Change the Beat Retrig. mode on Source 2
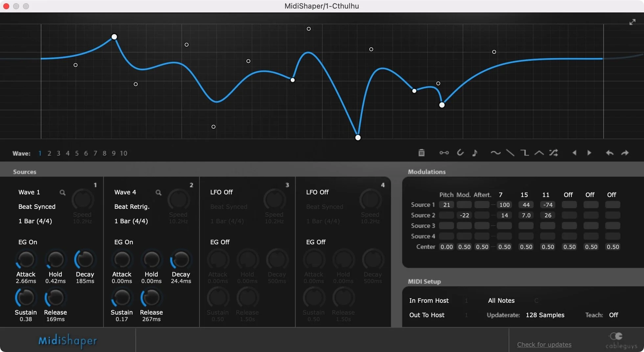This screenshot has width=644, height=352. coord(132,207)
